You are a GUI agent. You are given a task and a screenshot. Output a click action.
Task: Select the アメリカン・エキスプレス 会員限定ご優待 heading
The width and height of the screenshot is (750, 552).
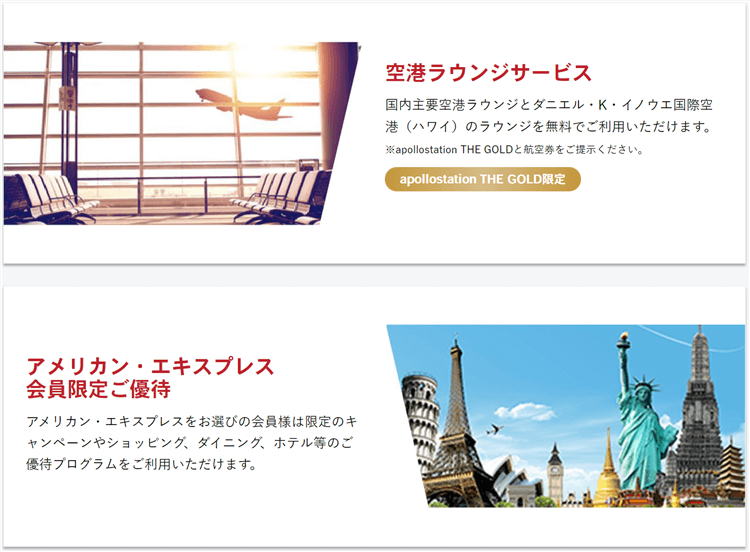(150, 378)
